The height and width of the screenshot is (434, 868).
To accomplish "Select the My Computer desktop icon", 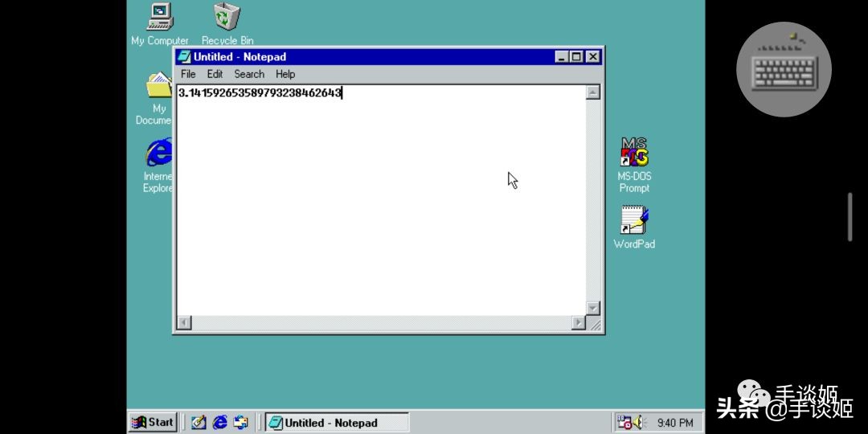I will click(160, 17).
